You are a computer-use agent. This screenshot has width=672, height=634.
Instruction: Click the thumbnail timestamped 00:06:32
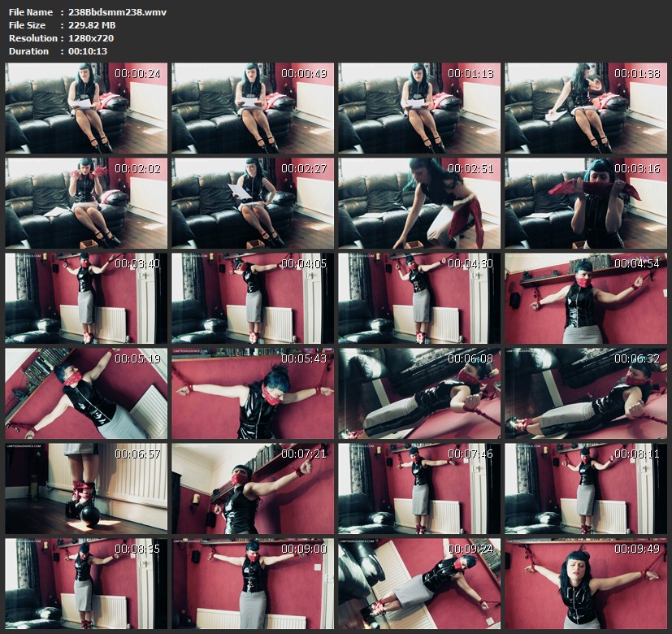[586, 393]
